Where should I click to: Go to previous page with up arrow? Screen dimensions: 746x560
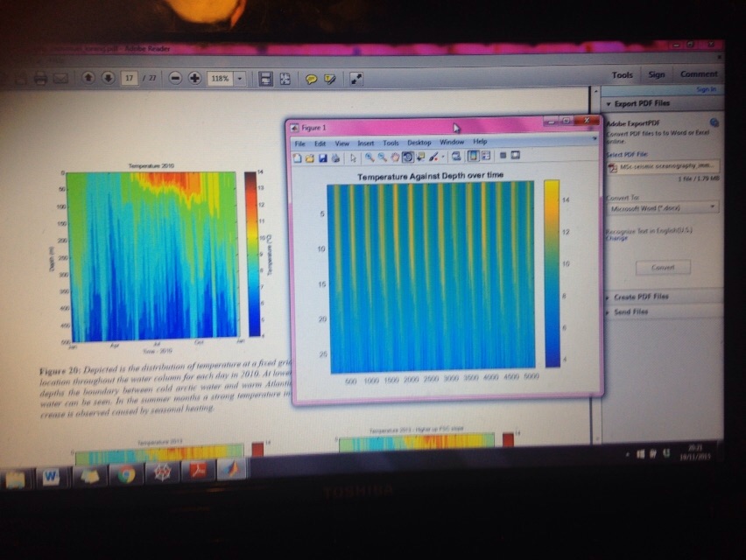[x=88, y=78]
